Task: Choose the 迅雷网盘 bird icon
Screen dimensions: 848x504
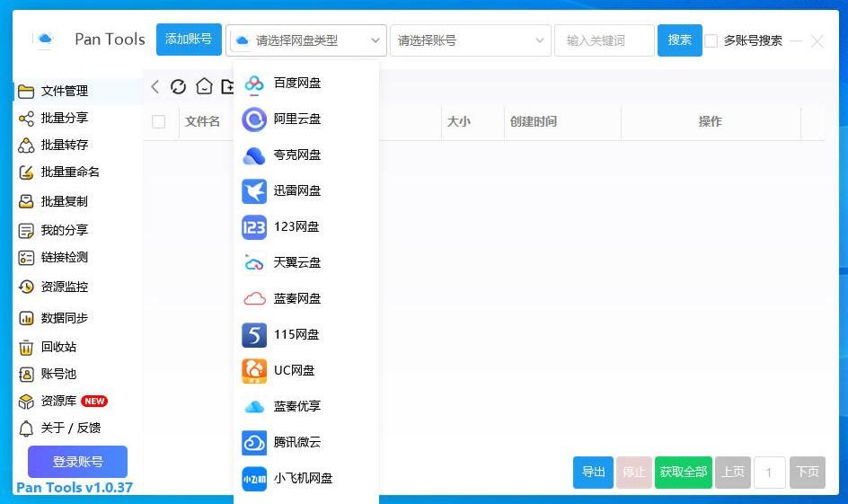Action: click(254, 190)
